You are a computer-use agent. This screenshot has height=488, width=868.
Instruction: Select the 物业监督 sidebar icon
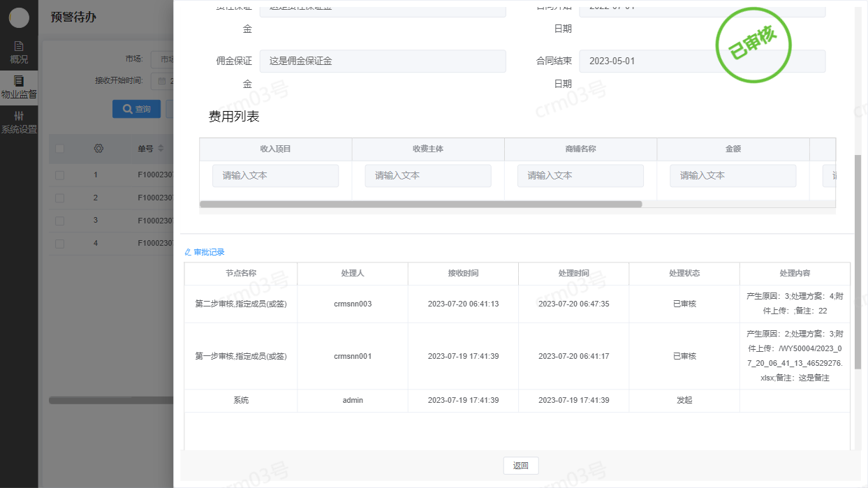pyautogui.click(x=19, y=81)
